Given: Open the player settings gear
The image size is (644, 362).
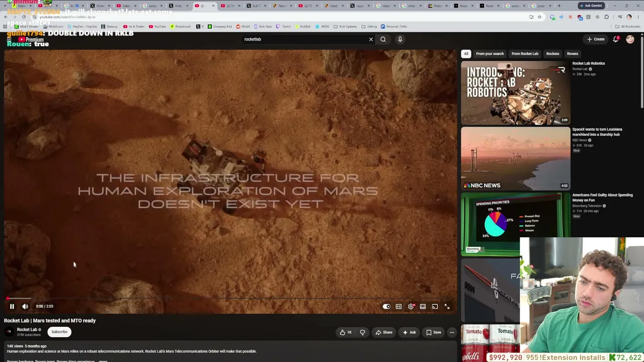Looking at the screenshot, I should click(411, 306).
